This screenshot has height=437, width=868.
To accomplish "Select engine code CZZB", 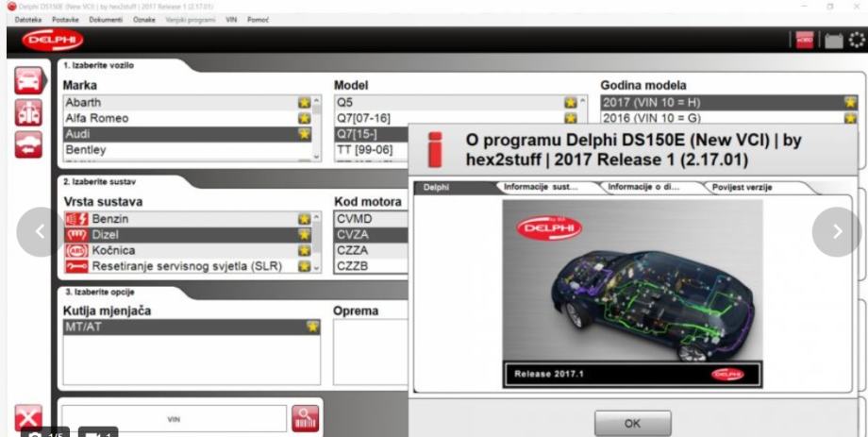I will tap(372, 266).
